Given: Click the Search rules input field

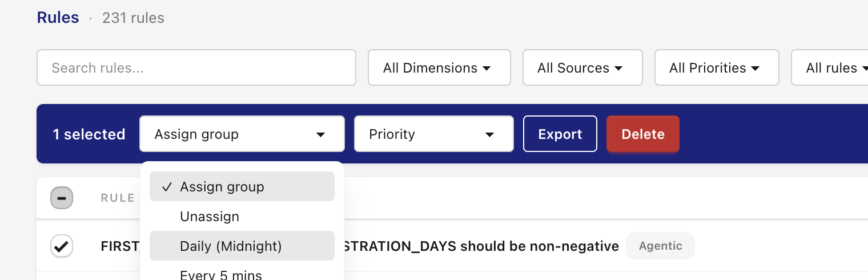Looking at the screenshot, I should 196,67.
